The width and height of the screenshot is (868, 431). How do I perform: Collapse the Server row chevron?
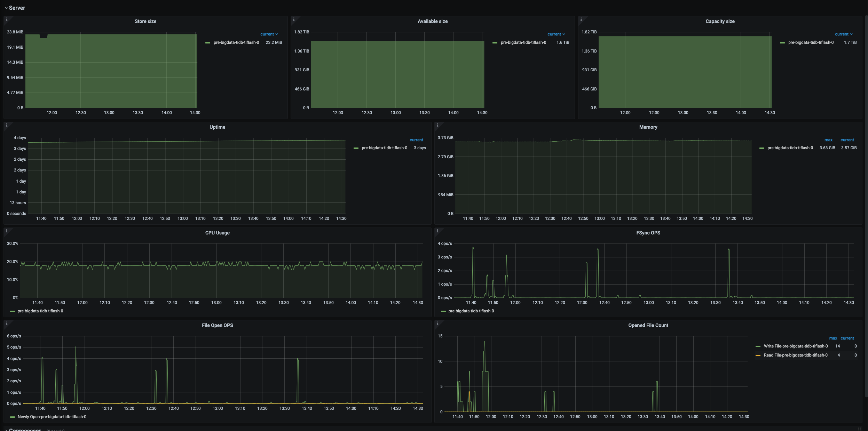6,8
